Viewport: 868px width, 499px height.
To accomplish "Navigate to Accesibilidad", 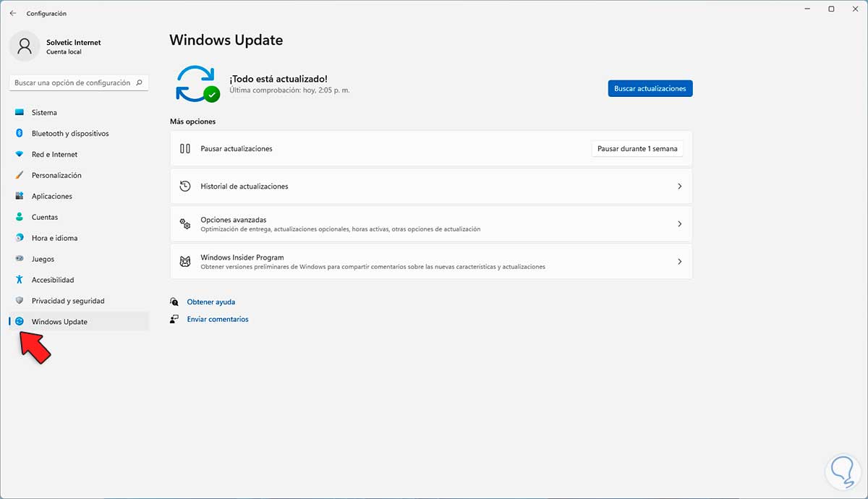I will [79, 280].
